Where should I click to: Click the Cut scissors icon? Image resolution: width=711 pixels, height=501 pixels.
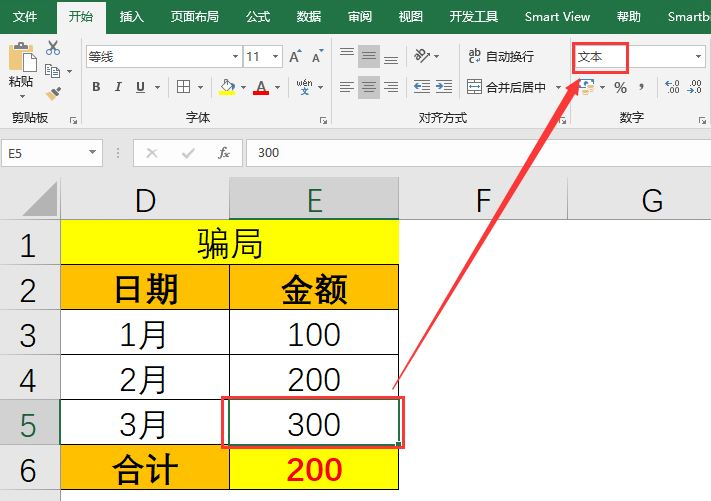coord(53,48)
